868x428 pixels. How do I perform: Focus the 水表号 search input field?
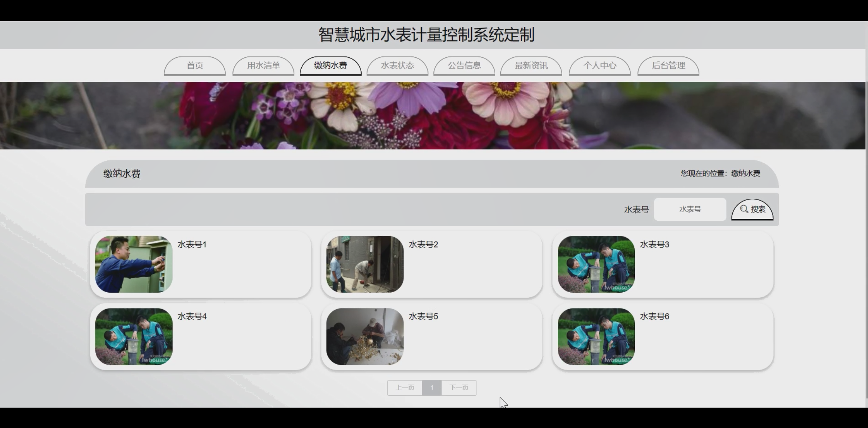click(690, 209)
